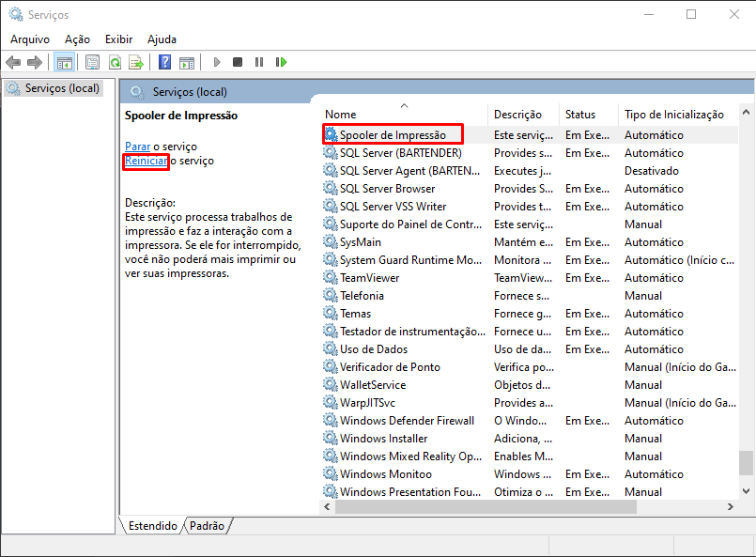The image size is (756, 557).
Task: Open the Ação menu
Action: (x=78, y=39)
